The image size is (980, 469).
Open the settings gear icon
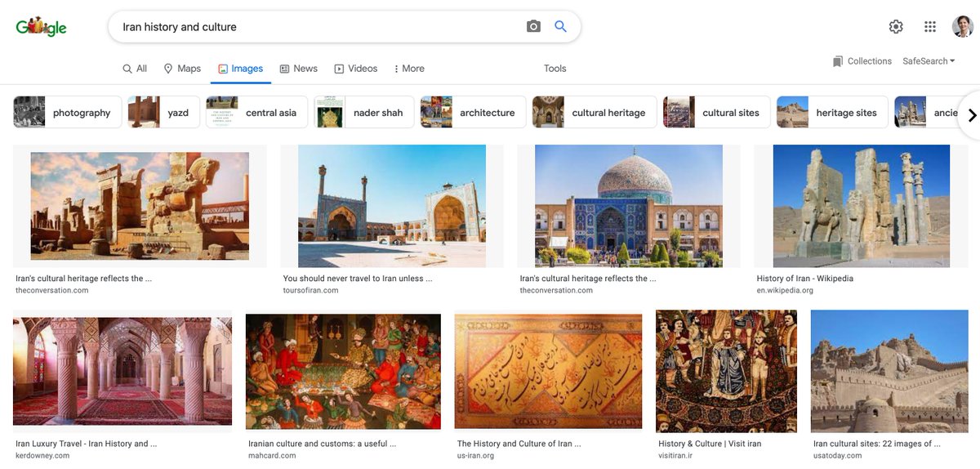896,27
